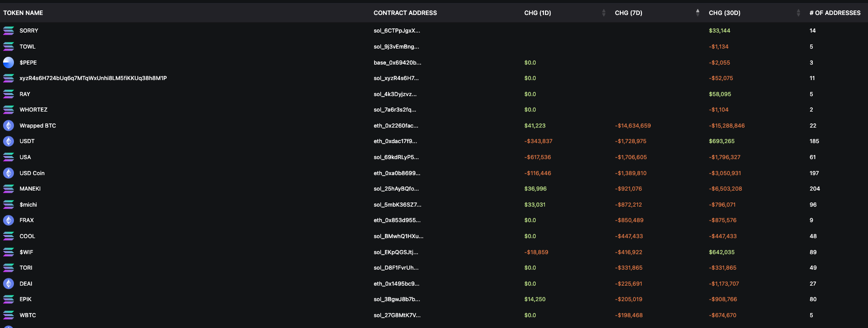This screenshot has height=328, width=868.
Task: Click the Base chain icon beside $PEPE
Action: pos(9,63)
